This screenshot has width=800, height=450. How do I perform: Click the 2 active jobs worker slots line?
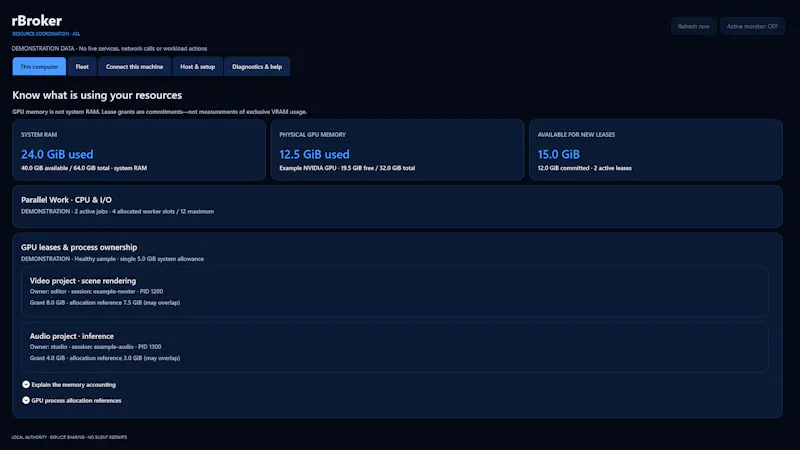pos(117,211)
